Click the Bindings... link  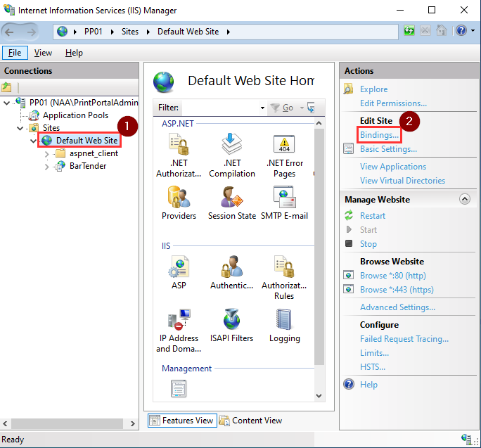(380, 135)
